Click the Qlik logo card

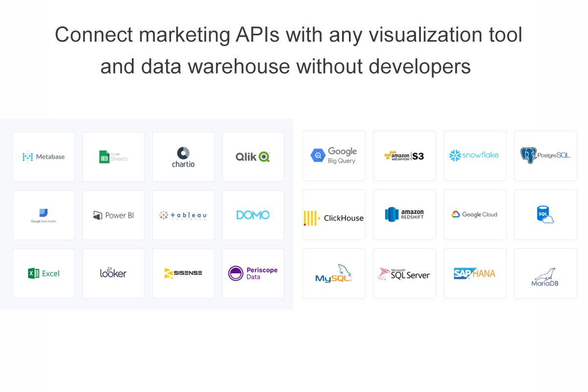pyautogui.click(x=253, y=157)
